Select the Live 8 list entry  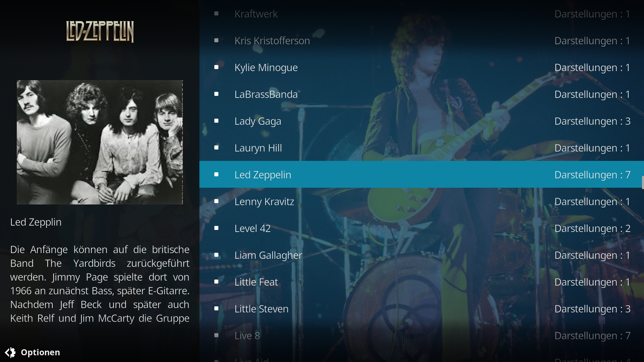tap(421, 335)
